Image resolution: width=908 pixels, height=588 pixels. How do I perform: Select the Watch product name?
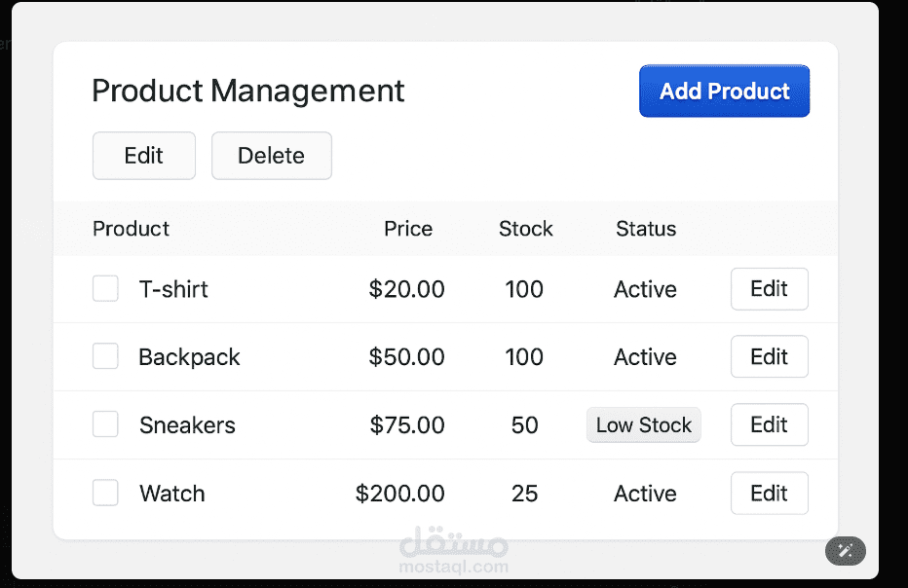(x=172, y=494)
